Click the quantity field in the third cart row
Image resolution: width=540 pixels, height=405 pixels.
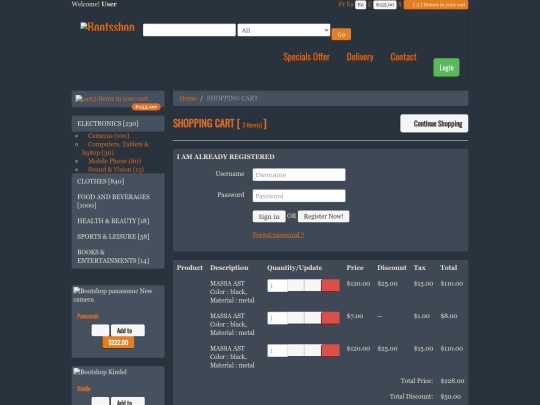point(278,351)
